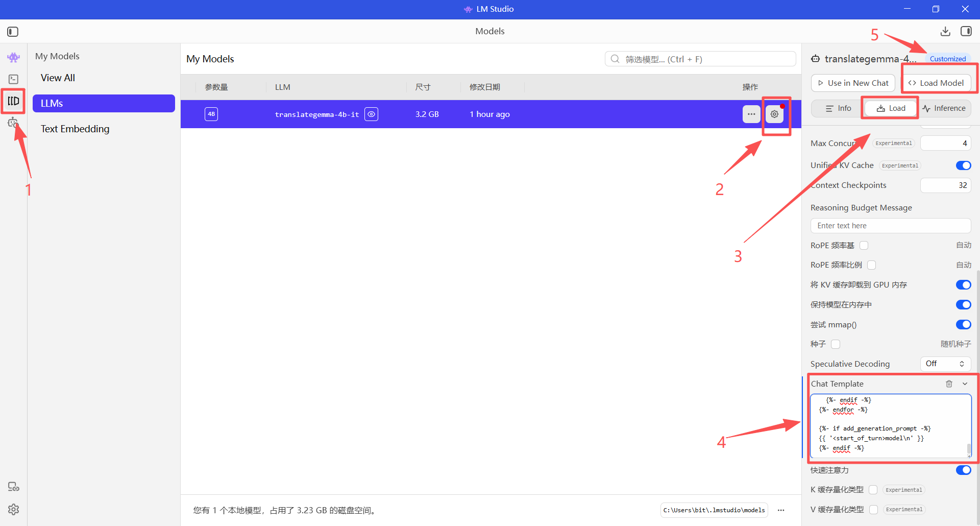This screenshot has height=526, width=980.
Task: Open the My Models library icon
Action: tap(14, 101)
